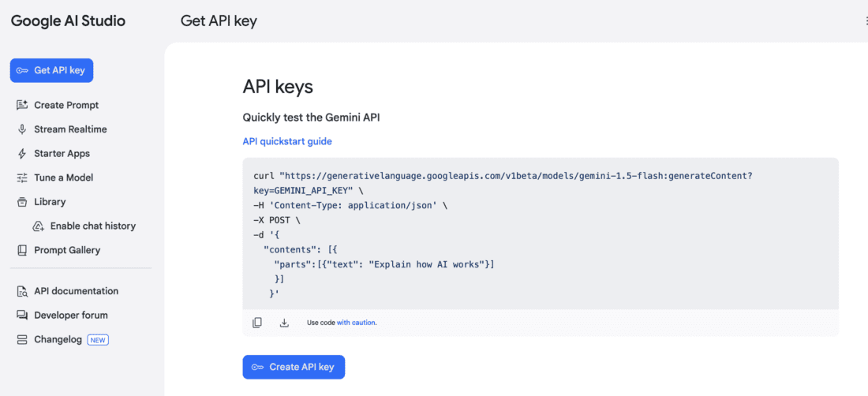Click the '"contents": [{' code line
The image size is (868, 396).
point(302,250)
